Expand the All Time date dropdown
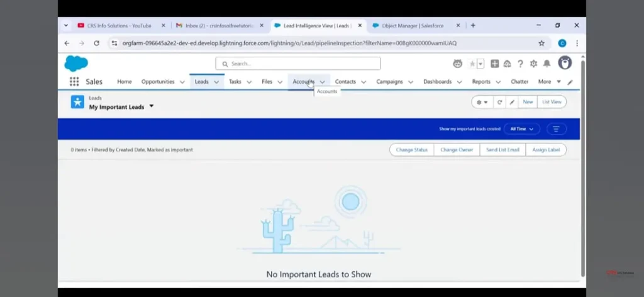 pyautogui.click(x=523, y=129)
